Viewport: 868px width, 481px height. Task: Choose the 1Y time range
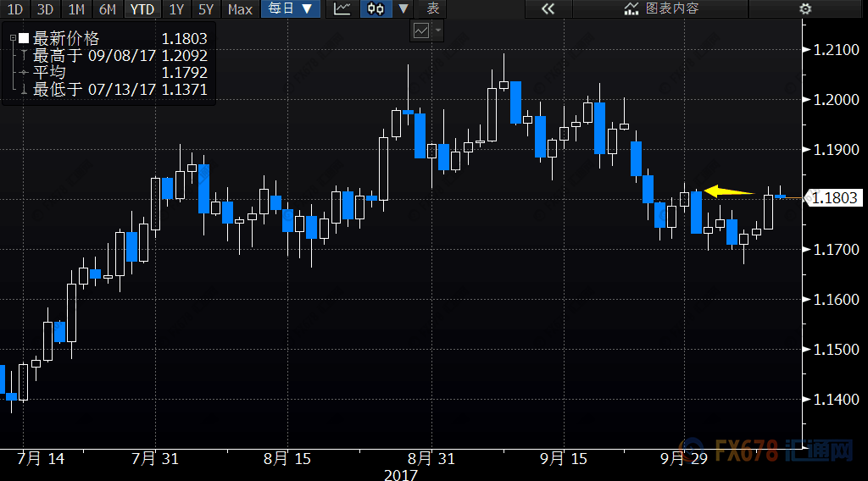tap(176, 8)
